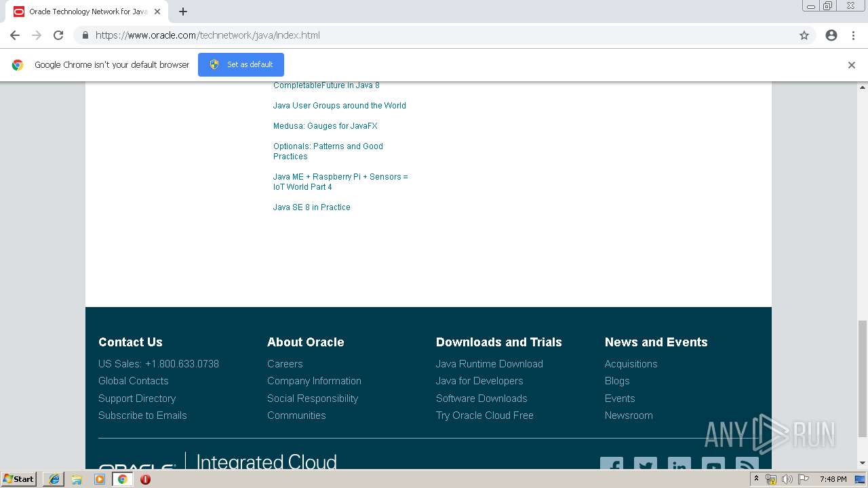Show hidden system tray icons arrow

pyautogui.click(x=756, y=479)
